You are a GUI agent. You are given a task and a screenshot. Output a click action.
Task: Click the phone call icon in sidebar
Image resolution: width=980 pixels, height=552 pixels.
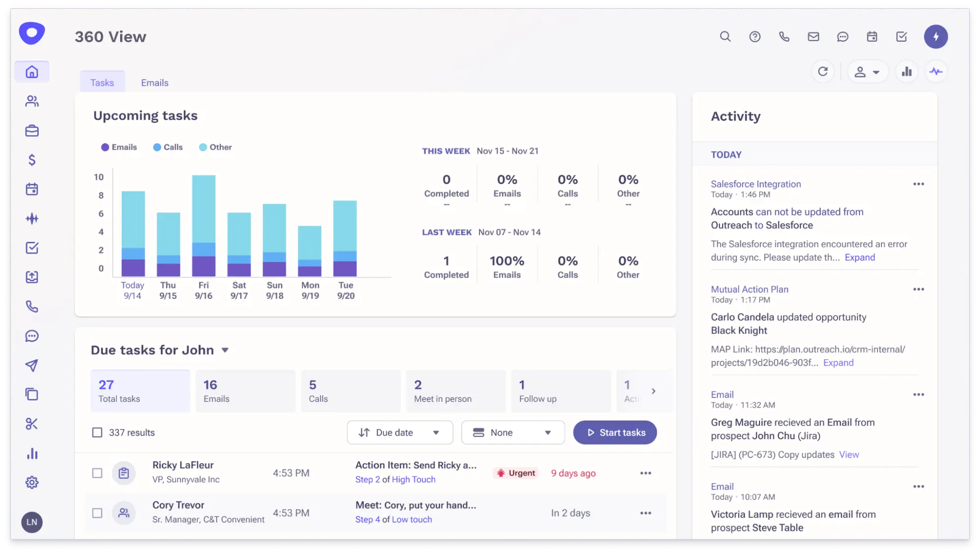(31, 306)
